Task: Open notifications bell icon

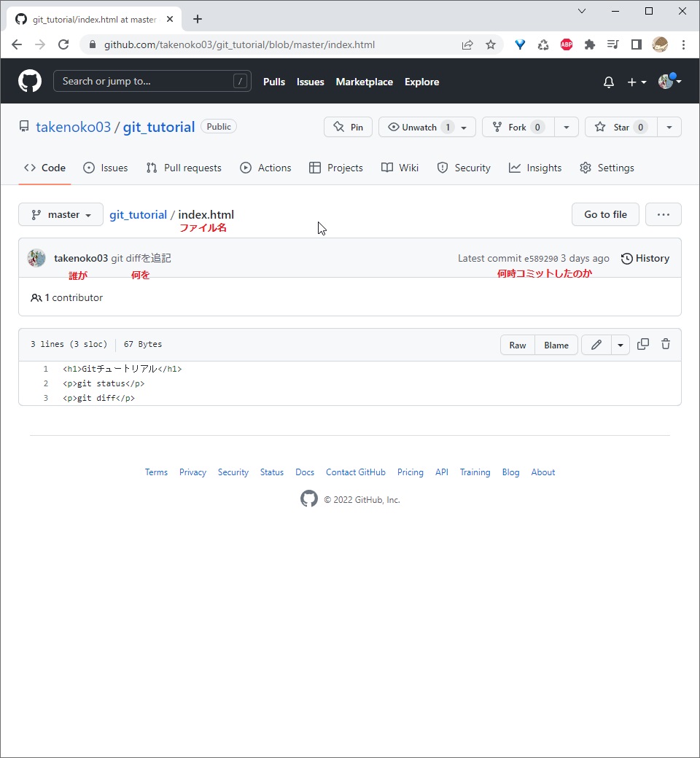Action: coord(609,82)
